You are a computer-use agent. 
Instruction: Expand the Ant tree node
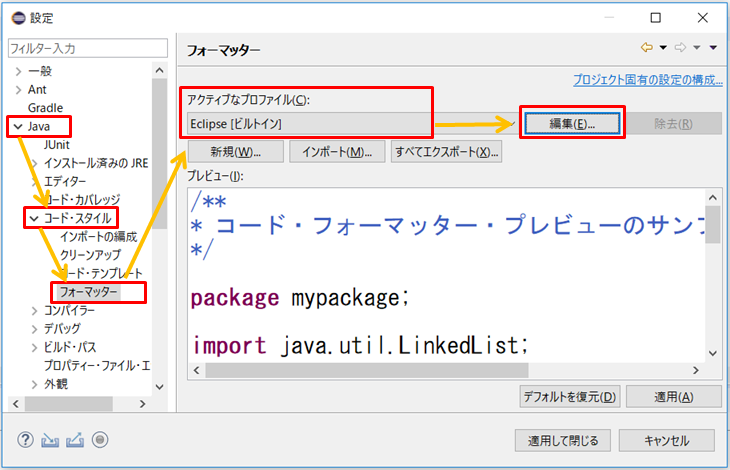click(18, 89)
